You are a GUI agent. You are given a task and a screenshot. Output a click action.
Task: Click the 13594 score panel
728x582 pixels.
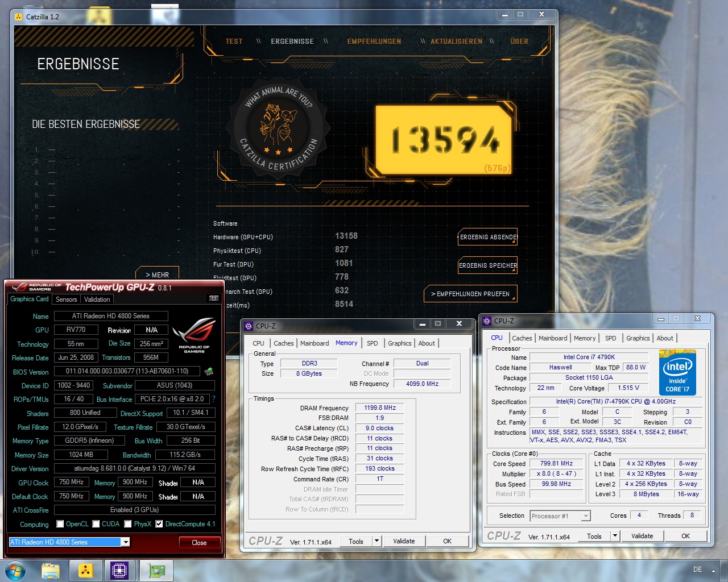pos(444,140)
